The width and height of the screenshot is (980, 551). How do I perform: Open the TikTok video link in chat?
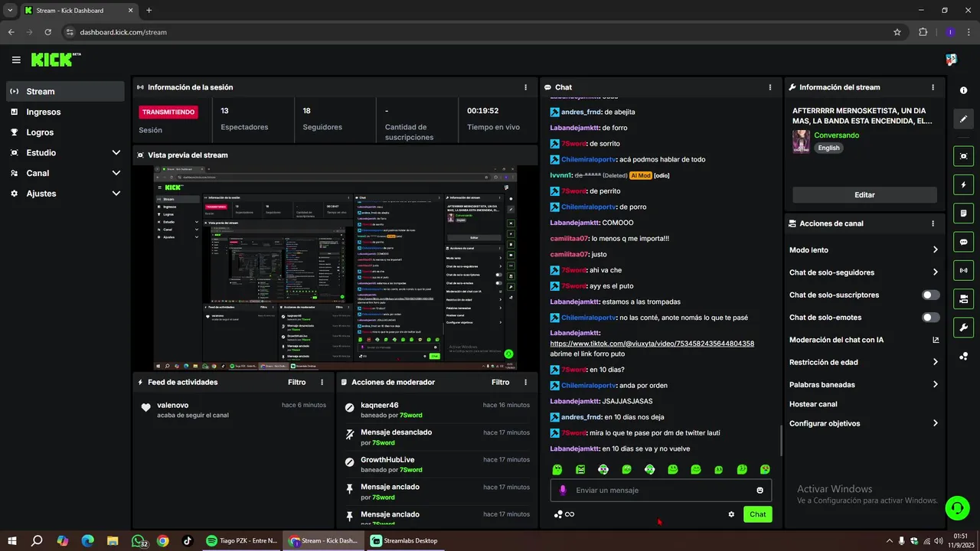point(652,344)
